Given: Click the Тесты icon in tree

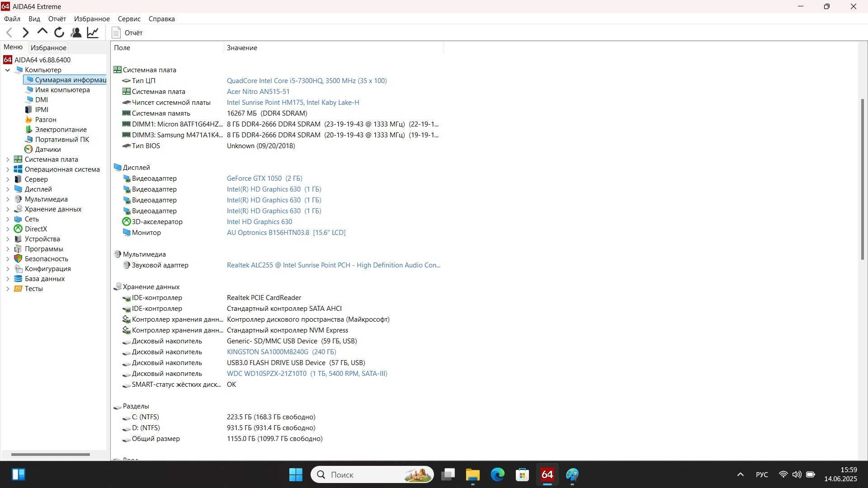Looking at the screenshot, I should click(x=18, y=289).
